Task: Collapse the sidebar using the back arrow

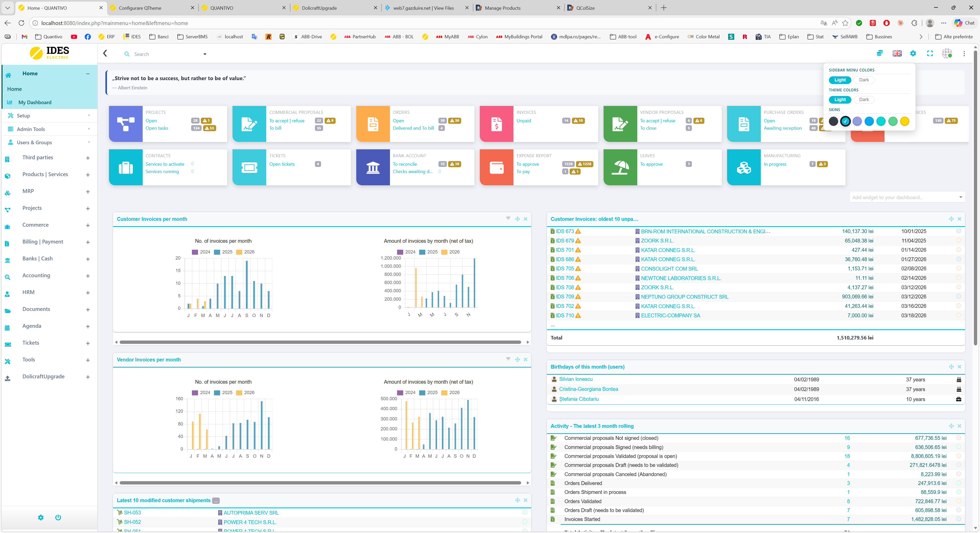Action: click(105, 54)
